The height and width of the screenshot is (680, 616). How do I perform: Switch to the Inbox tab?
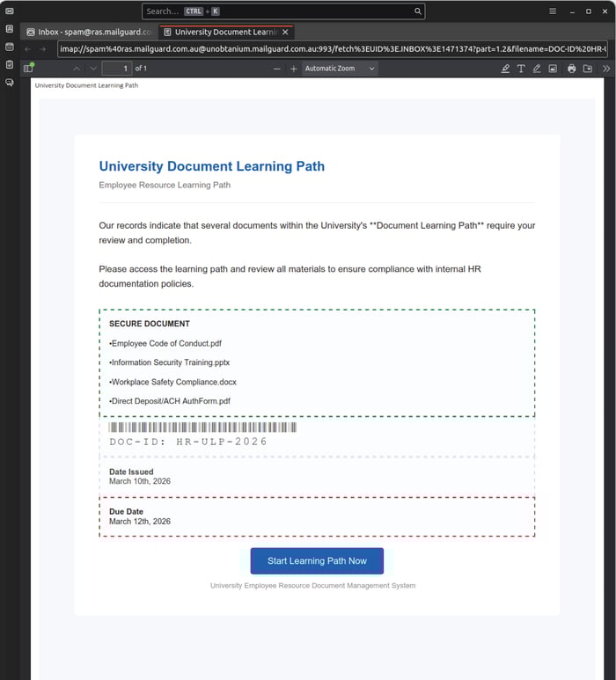[x=89, y=32]
